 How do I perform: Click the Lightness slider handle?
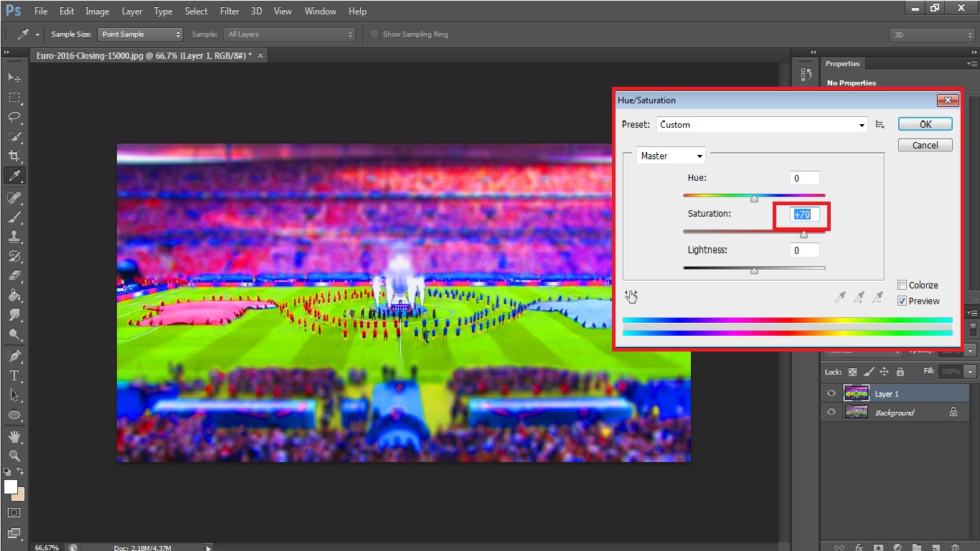(x=754, y=270)
